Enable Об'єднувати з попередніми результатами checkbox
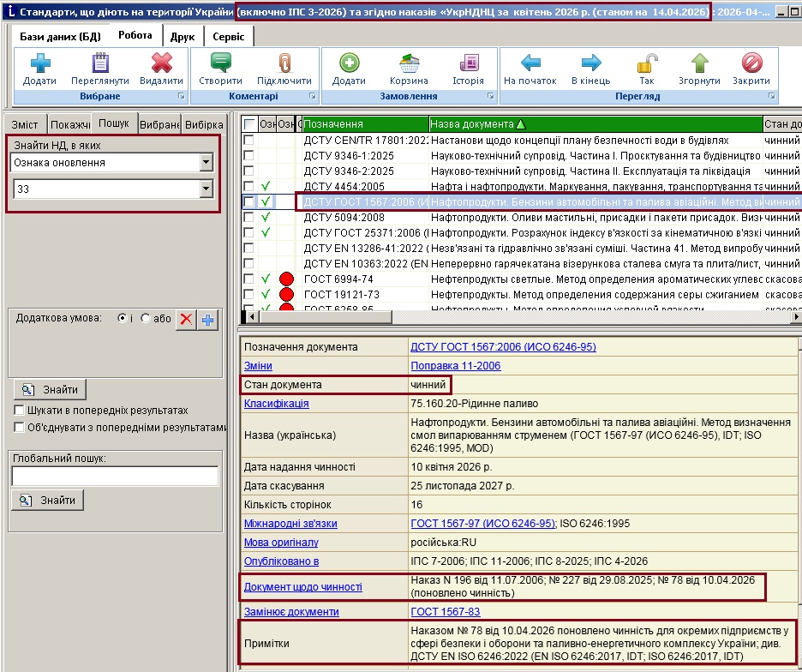Image resolution: width=802 pixels, height=672 pixels. coord(19,427)
